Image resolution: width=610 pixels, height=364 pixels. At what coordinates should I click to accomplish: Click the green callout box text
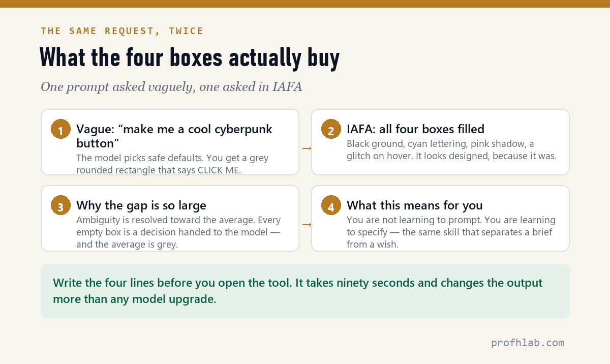297,291
